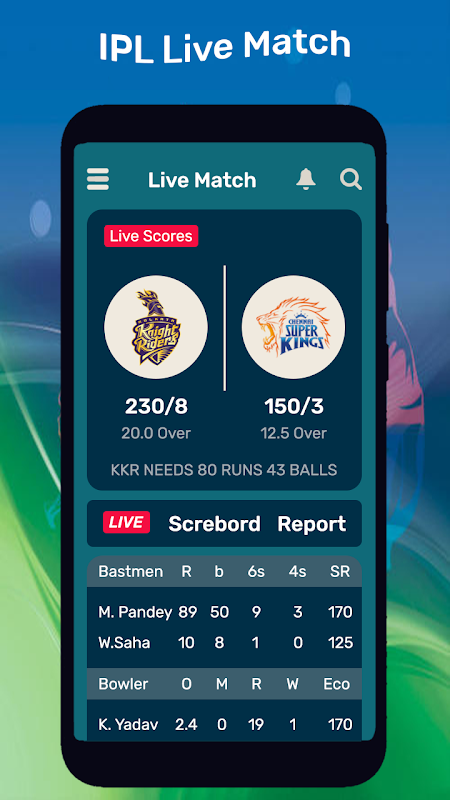The height and width of the screenshot is (800, 450).
Task: Tap the 150/3 score
Action: click(293, 407)
